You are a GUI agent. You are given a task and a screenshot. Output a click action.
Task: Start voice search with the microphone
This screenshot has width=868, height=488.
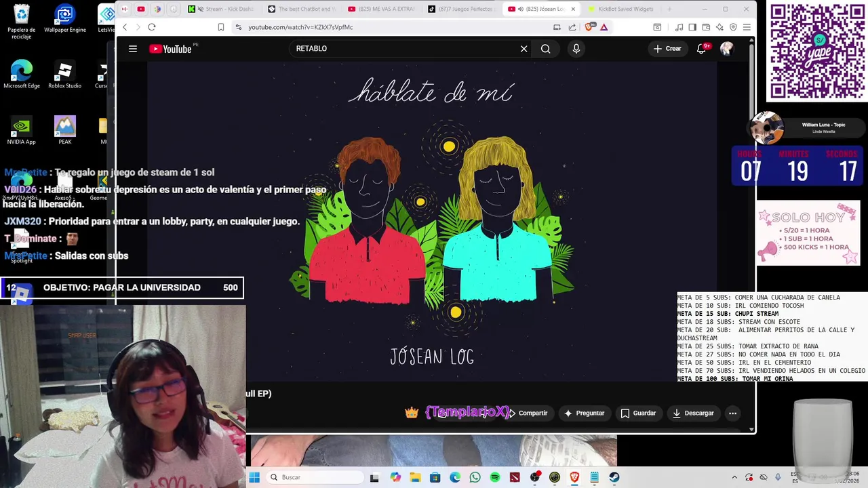coord(576,49)
